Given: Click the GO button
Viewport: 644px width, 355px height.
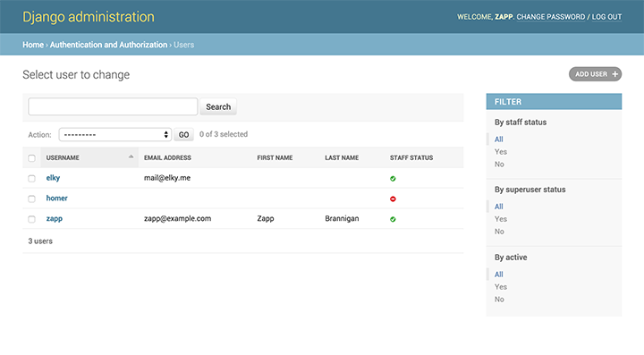Looking at the screenshot, I should (183, 135).
